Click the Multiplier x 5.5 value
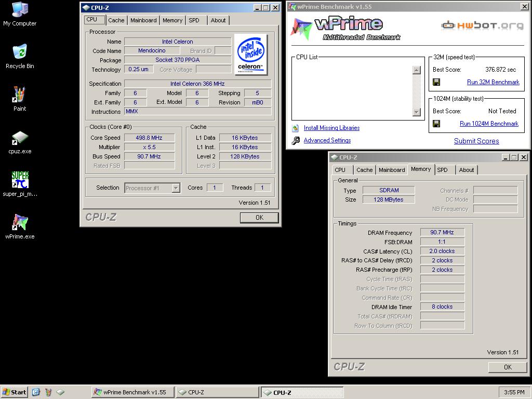The width and height of the screenshot is (532, 399). (x=149, y=147)
